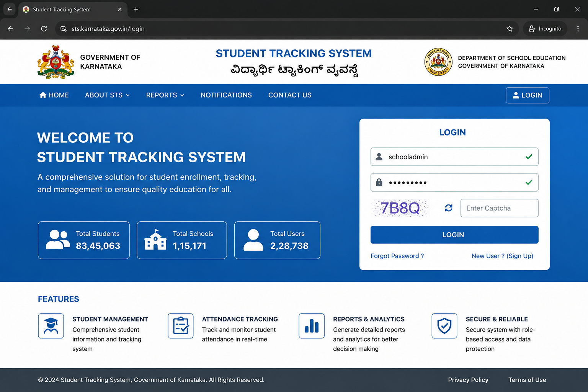Open the browser three-dot menu
Screen dimensions: 588x392
(578, 29)
